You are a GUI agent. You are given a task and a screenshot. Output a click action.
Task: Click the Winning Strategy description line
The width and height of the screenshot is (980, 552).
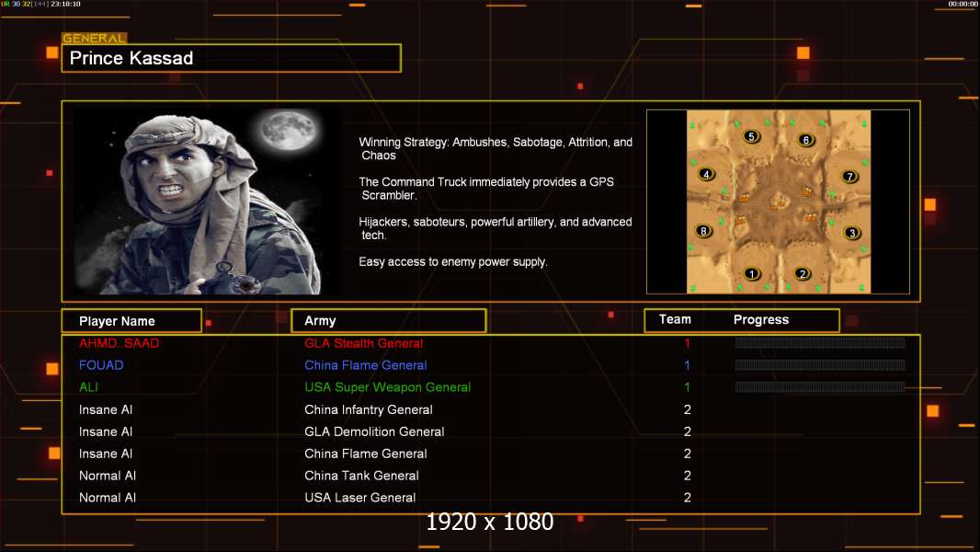pyautogui.click(x=496, y=149)
